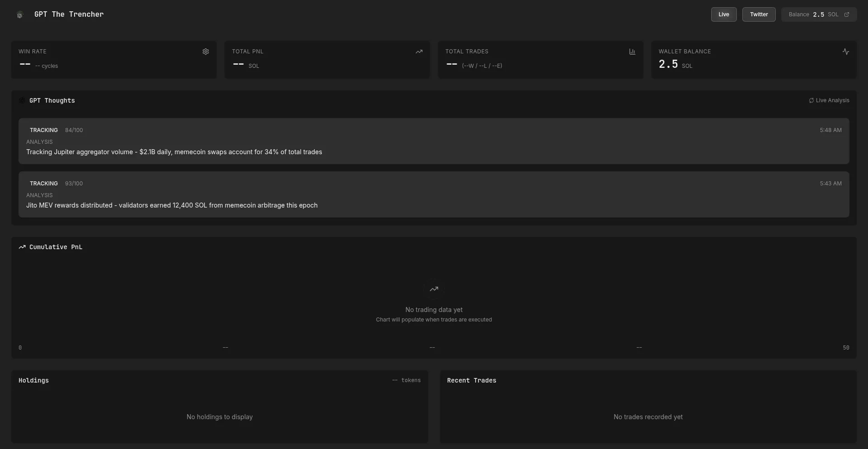868x449 pixels.
Task: Select the Jupiter aggregator volume thought entry
Action: click(x=434, y=141)
